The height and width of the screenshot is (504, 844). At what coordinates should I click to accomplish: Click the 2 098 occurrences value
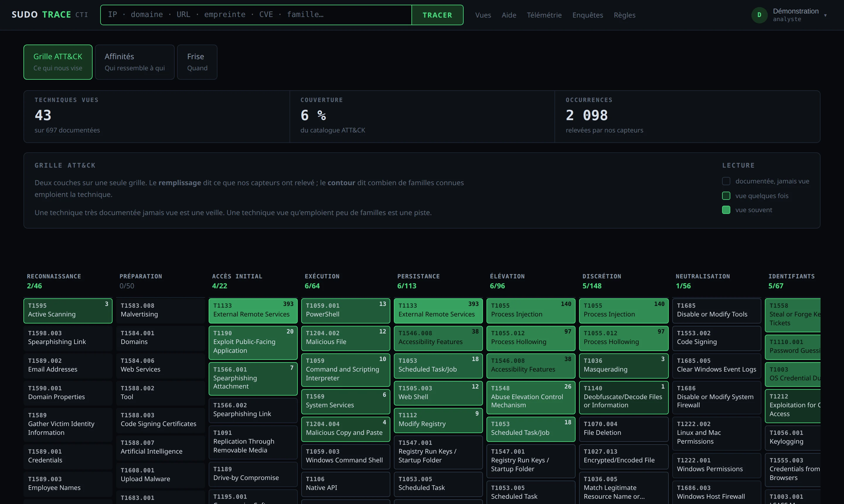pos(587,115)
